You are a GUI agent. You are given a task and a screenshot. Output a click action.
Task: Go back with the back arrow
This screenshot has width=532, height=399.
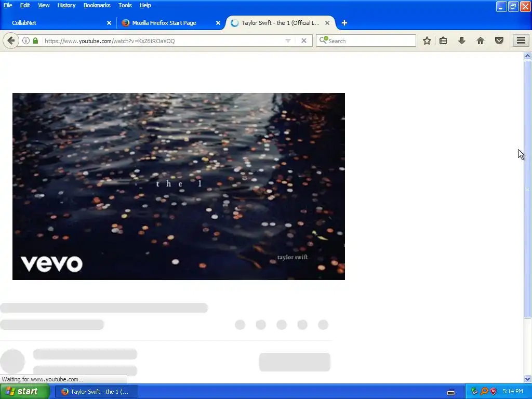point(11,41)
